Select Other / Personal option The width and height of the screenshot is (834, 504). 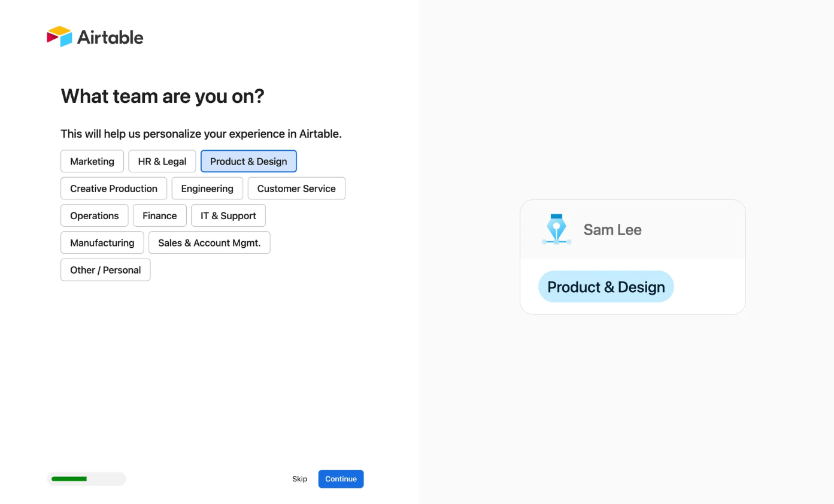(x=105, y=270)
